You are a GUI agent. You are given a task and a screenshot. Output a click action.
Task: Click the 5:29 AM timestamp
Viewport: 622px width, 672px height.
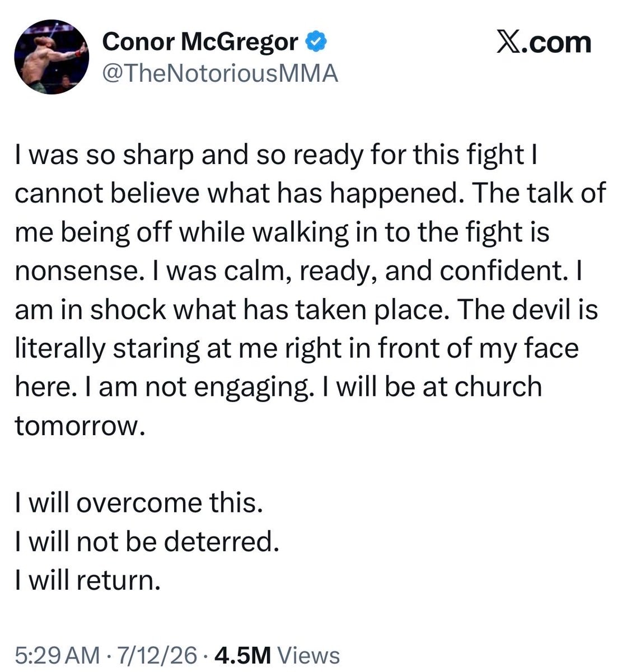click(58, 655)
